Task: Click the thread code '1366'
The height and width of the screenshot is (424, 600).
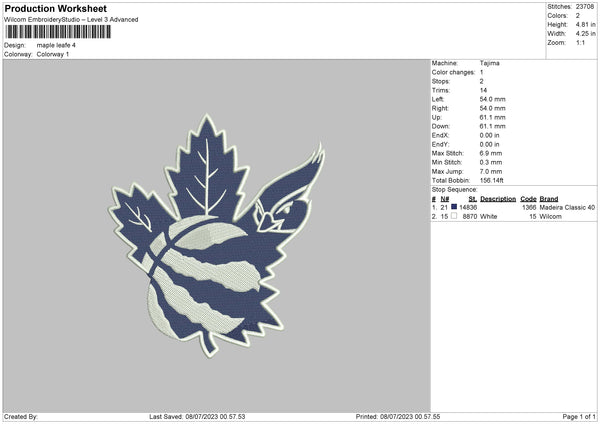Action: pos(529,207)
